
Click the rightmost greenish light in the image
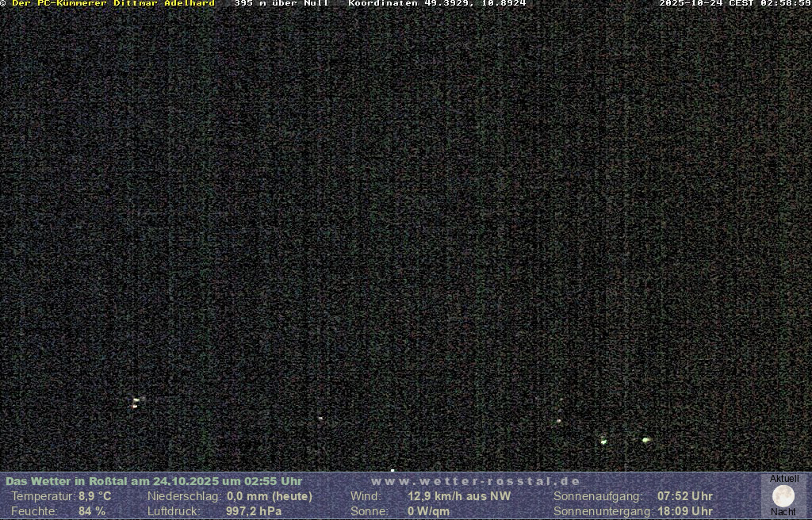coord(646,440)
